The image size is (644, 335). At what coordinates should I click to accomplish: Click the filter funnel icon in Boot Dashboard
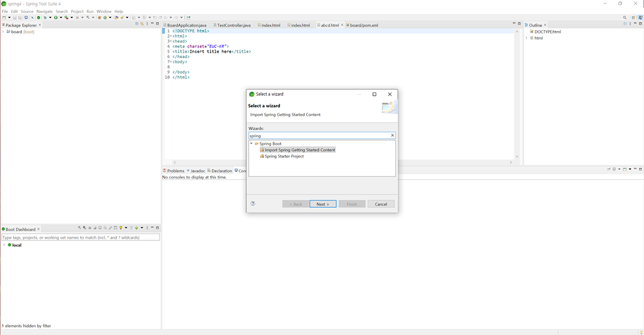coord(131,227)
